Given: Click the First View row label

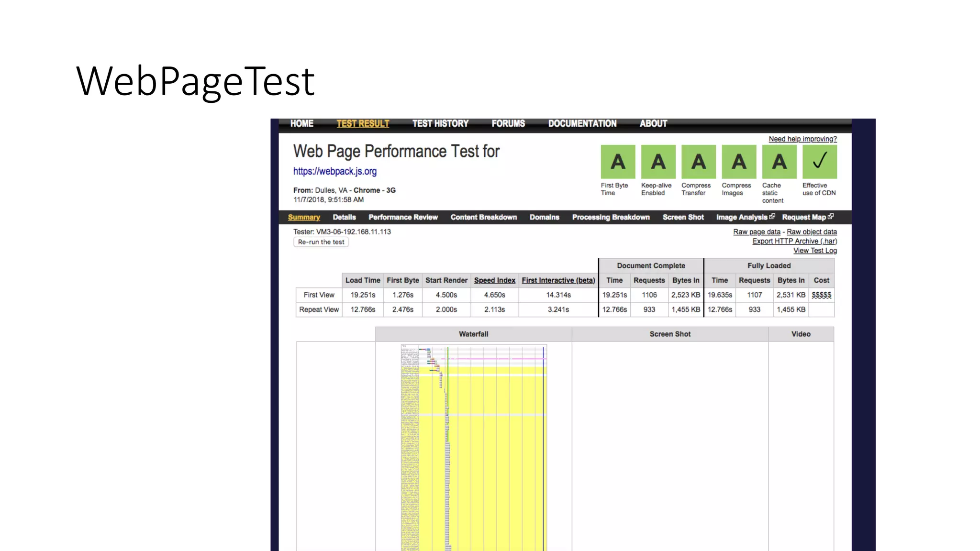Looking at the screenshot, I should [x=319, y=295].
